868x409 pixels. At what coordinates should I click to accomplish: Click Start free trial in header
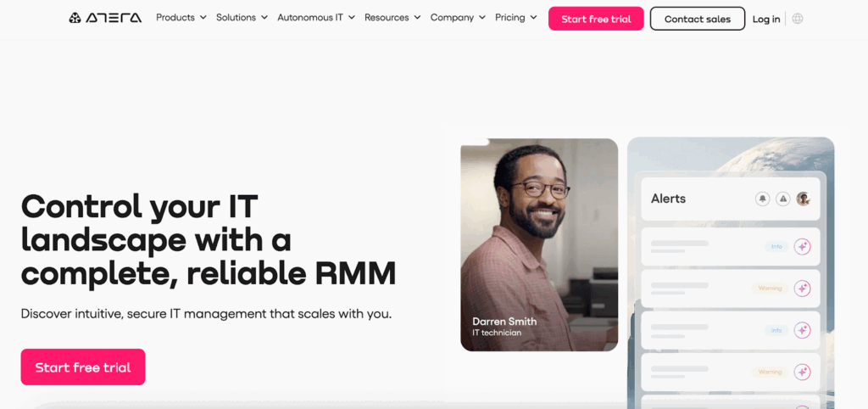(596, 19)
